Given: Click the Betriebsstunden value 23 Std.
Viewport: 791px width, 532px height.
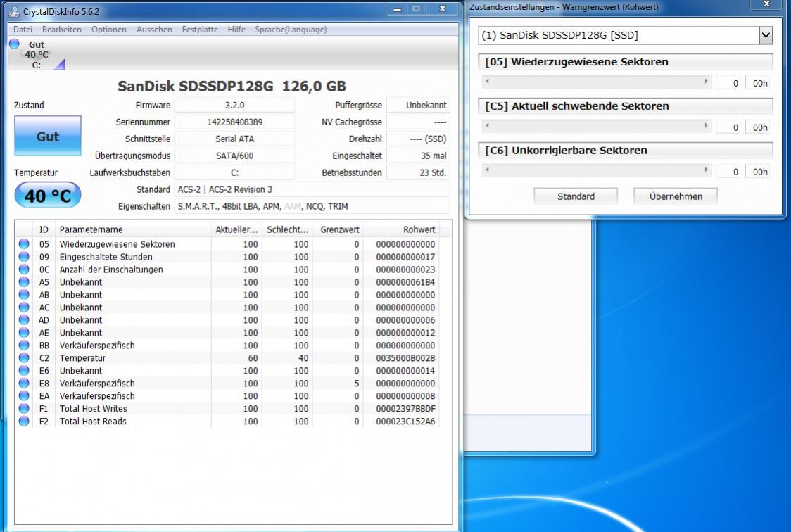Looking at the screenshot, I should point(418,172).
